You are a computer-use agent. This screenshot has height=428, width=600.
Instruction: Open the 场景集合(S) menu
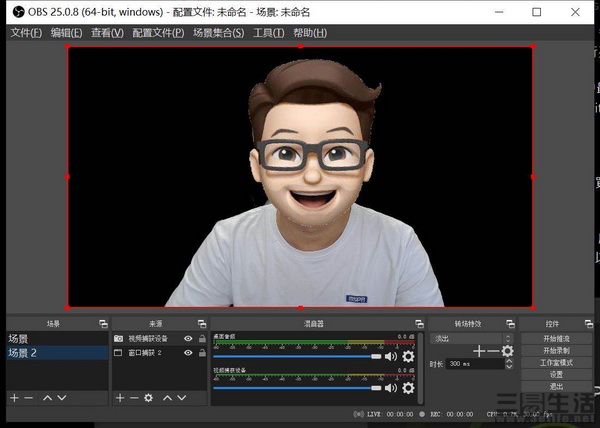point(218,33)
